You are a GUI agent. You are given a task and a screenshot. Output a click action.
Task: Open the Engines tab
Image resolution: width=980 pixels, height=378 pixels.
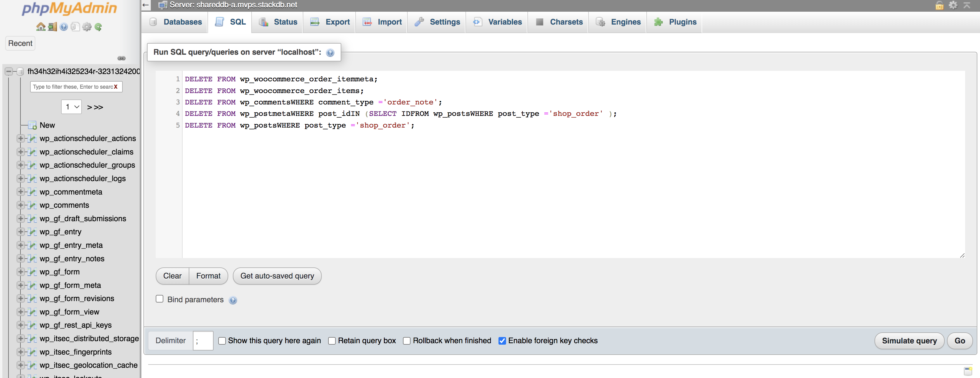[x=618, y=22]
